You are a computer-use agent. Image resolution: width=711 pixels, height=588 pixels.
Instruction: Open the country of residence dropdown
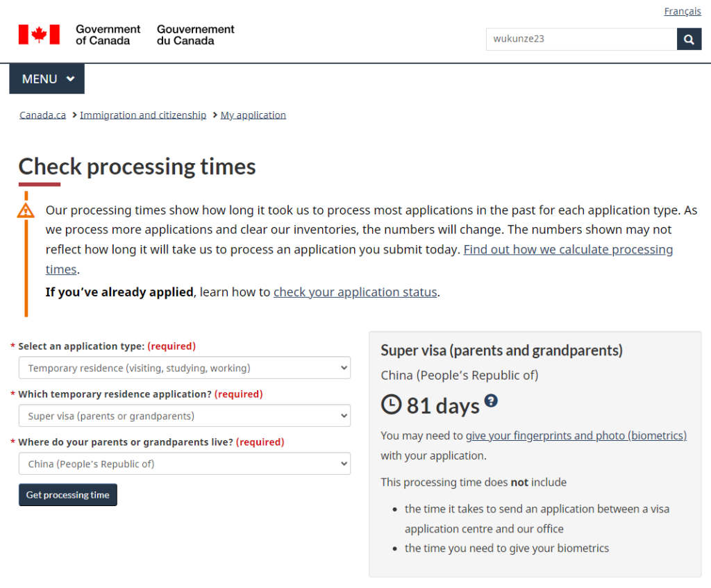point(185,464)
